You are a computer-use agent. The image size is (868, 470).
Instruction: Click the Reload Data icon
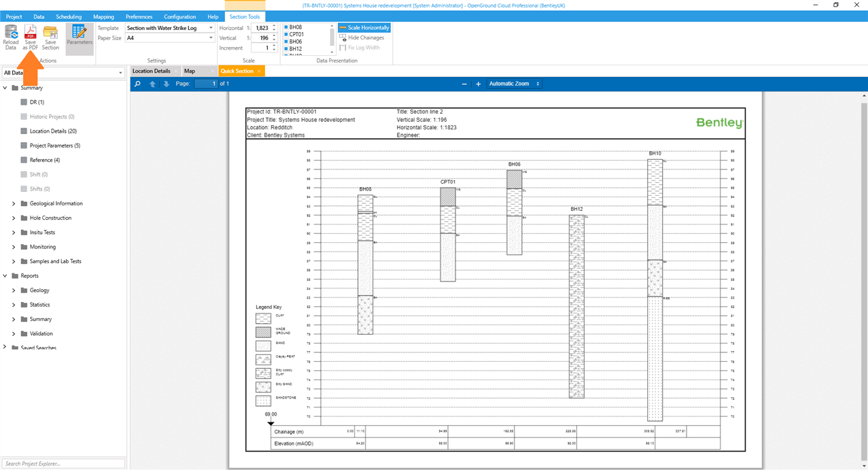[x=11, y=37]
